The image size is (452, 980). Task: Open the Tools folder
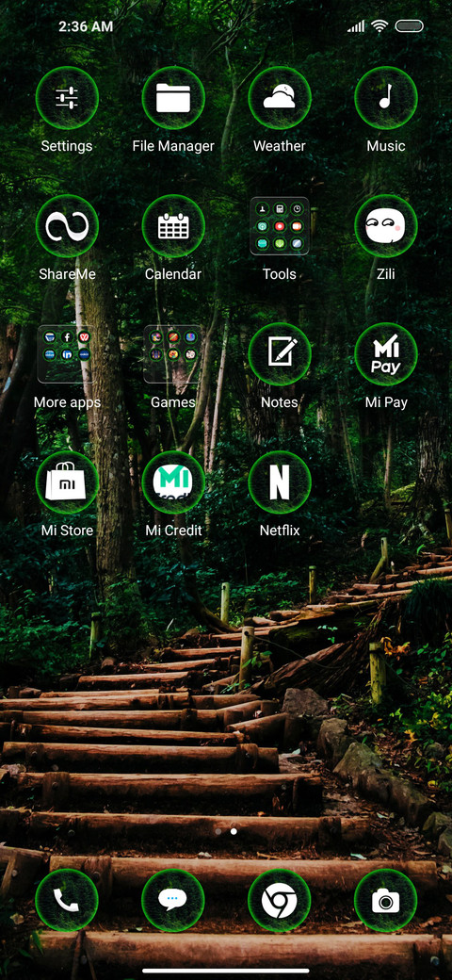[279, 226]
